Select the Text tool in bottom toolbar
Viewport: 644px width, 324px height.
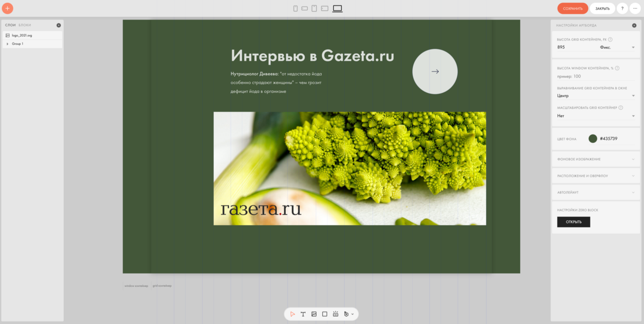coord(303,314)
